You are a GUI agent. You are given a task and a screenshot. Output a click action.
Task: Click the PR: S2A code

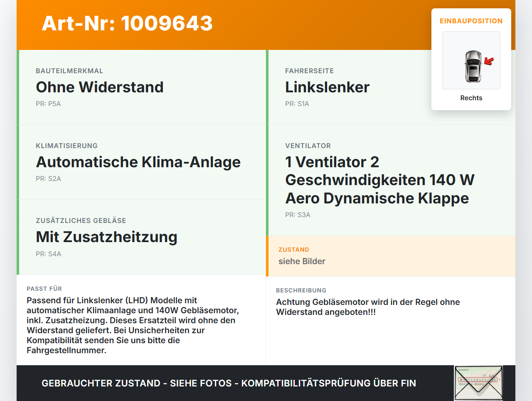coord(48,179)
